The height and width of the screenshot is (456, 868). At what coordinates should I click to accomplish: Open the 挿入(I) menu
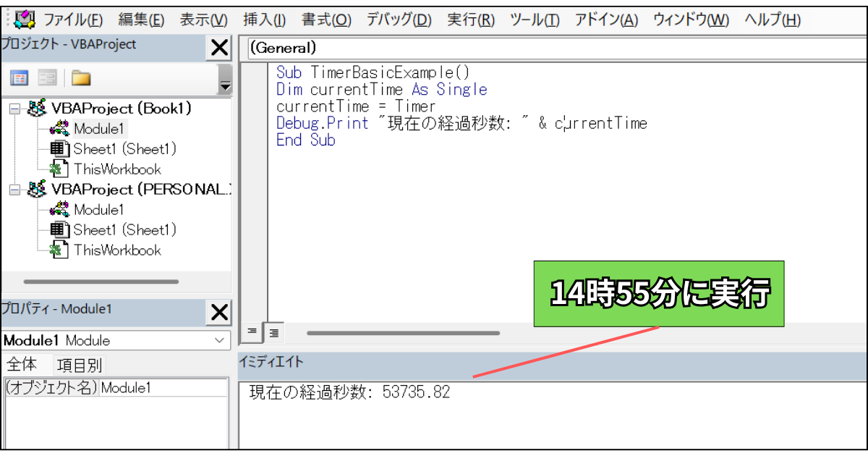tap(264, 19)
